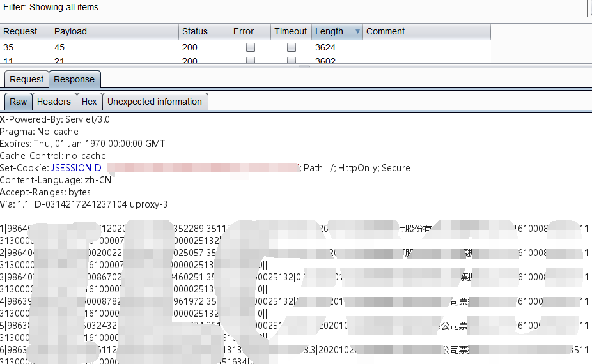Click the JSESSIONID cookie name in response
This screenshot has width=592, height=364.
[76, 168]
